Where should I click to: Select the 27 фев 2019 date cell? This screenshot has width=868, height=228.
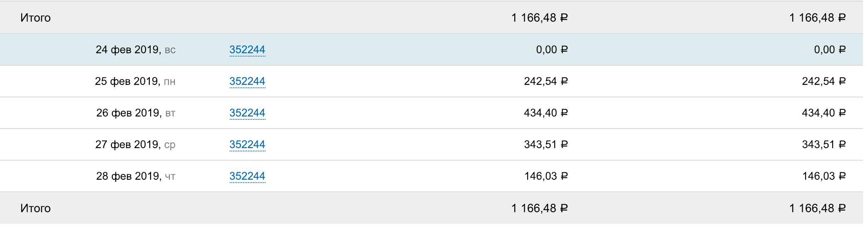[135, 145]
